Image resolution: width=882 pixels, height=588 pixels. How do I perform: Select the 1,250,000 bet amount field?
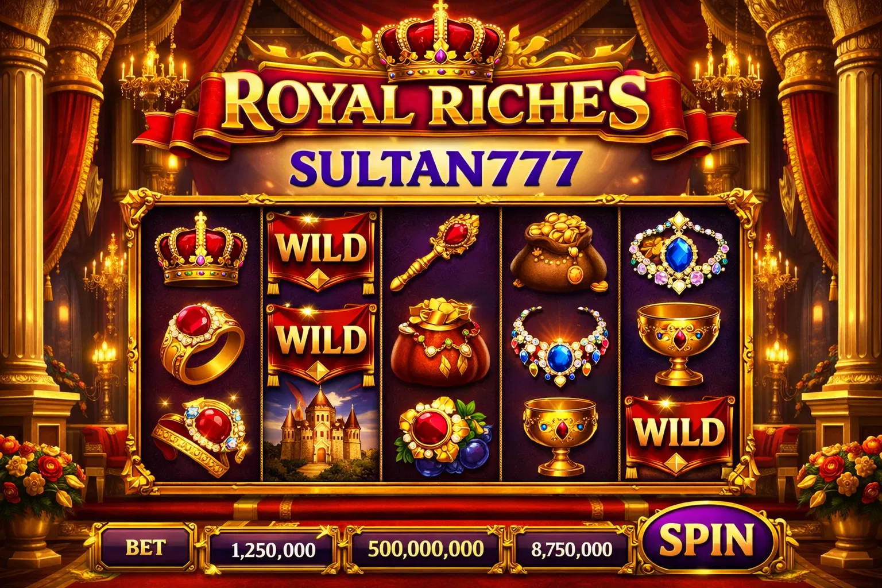pyautogui.click(x=273, y=550)
